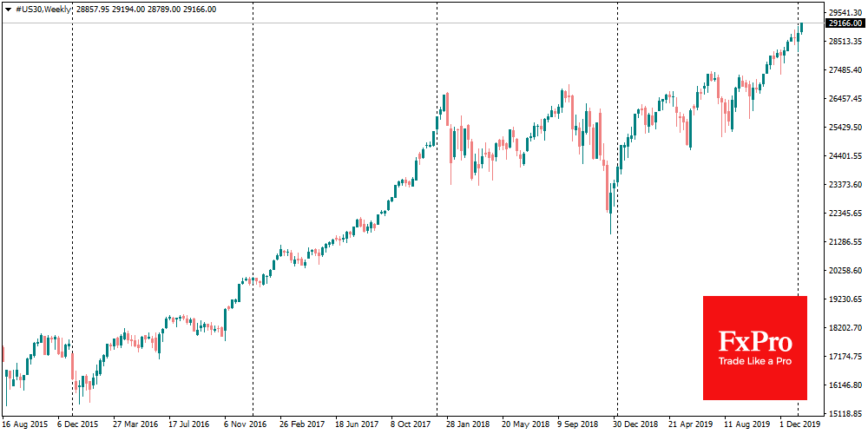Click the 26 Feb 2017 date label
868x434 pixels.
click(303, 425)
